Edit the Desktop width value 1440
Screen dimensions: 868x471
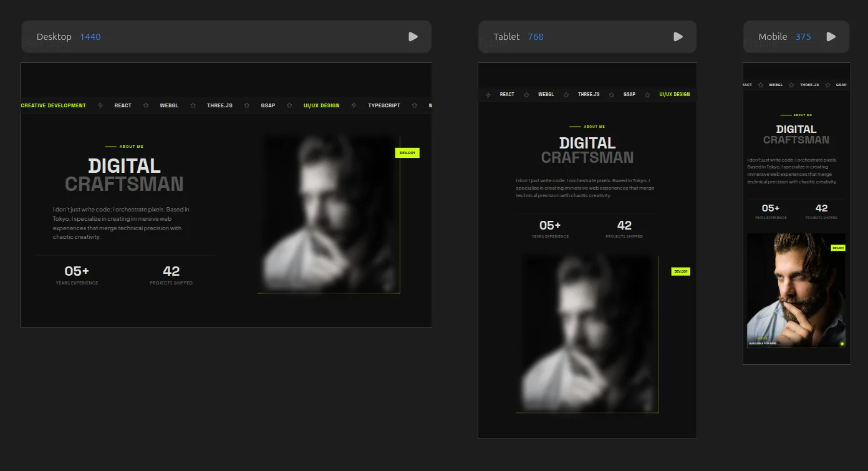coord(90,37)
